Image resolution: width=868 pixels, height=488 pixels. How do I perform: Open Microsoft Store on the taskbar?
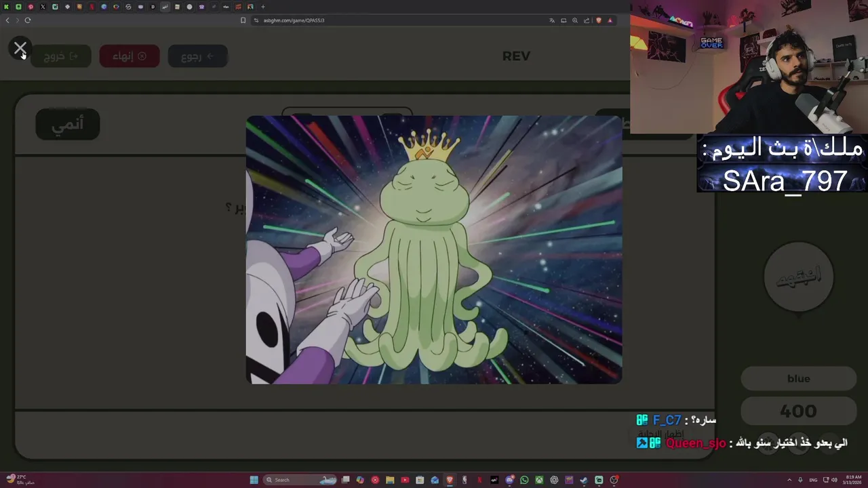point(420,480)
